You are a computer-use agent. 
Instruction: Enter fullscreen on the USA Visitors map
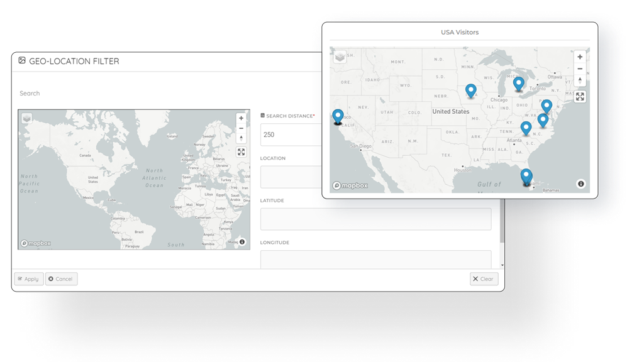580,97
